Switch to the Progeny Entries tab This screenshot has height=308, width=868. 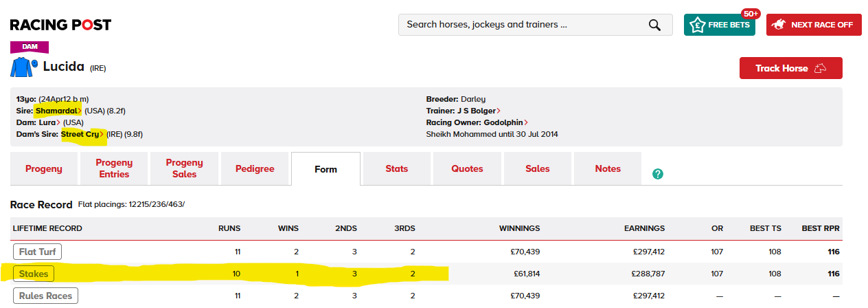(x=114, y=168)
